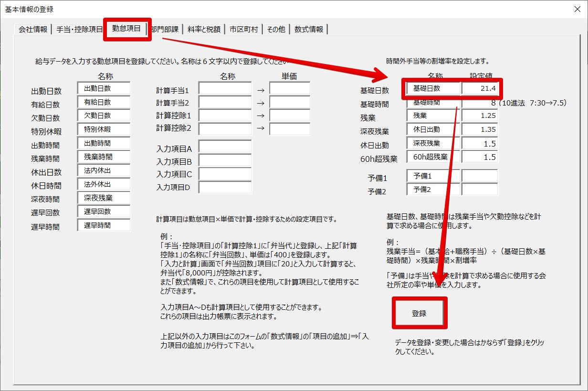Select the 入力項目D text box
The width and height of the screenshot is (588, 391).
point(225,188)
